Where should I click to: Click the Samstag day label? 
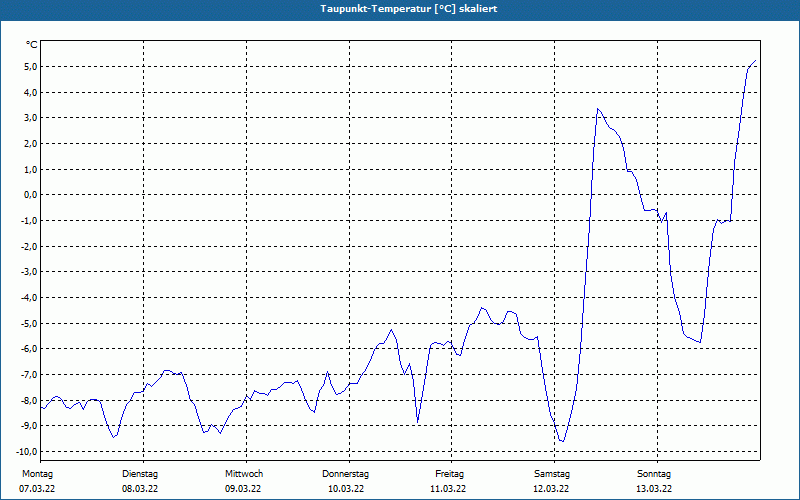tap(552, 474)
